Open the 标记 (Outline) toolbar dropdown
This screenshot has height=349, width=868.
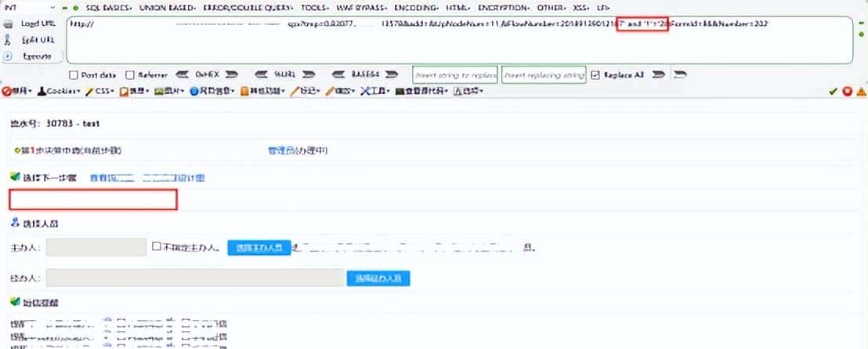(x=306, y=91)
